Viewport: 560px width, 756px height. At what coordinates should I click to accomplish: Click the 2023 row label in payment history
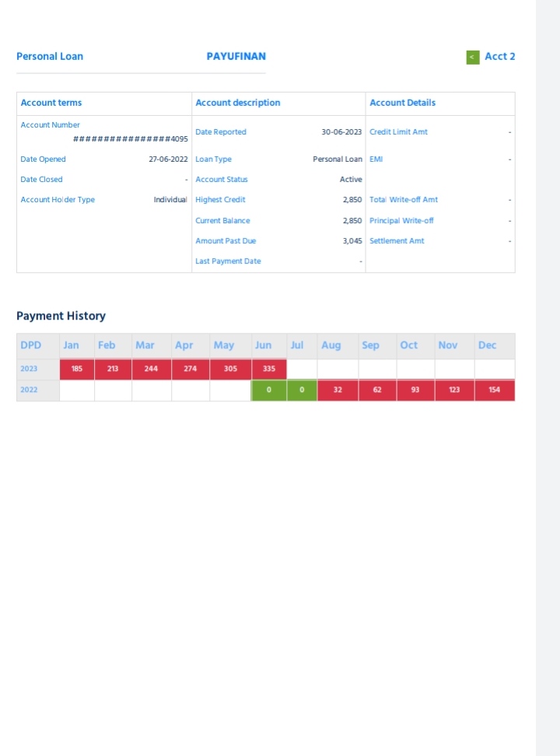coord(29,369)
